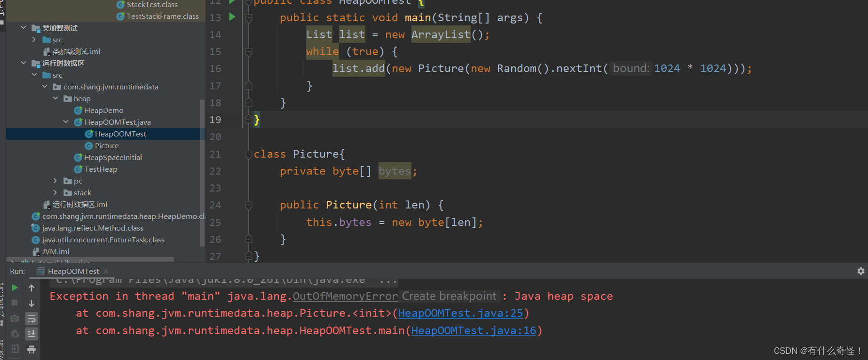Print the console output
The image size is (868, 360).
(x=32, y=349)
